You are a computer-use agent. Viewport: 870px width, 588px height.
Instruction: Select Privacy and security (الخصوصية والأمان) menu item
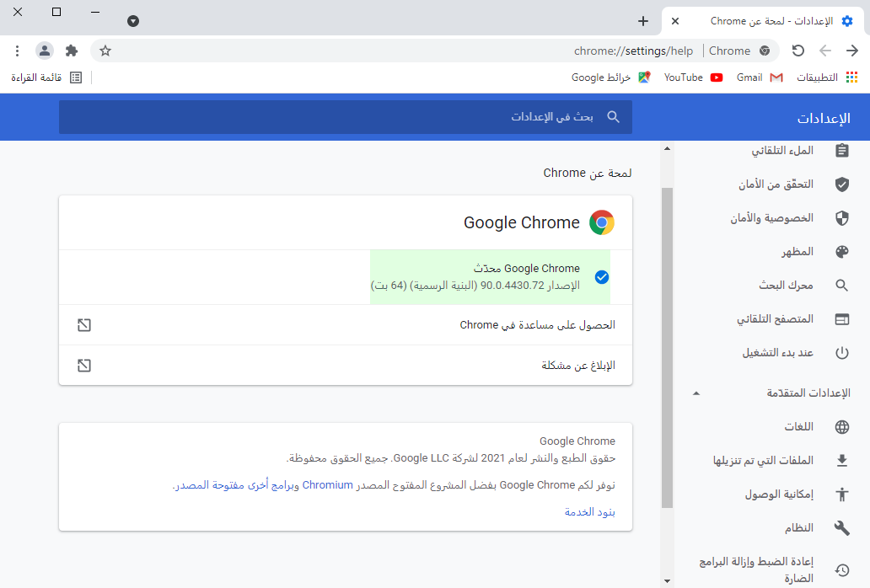click(x=772, y=218)
